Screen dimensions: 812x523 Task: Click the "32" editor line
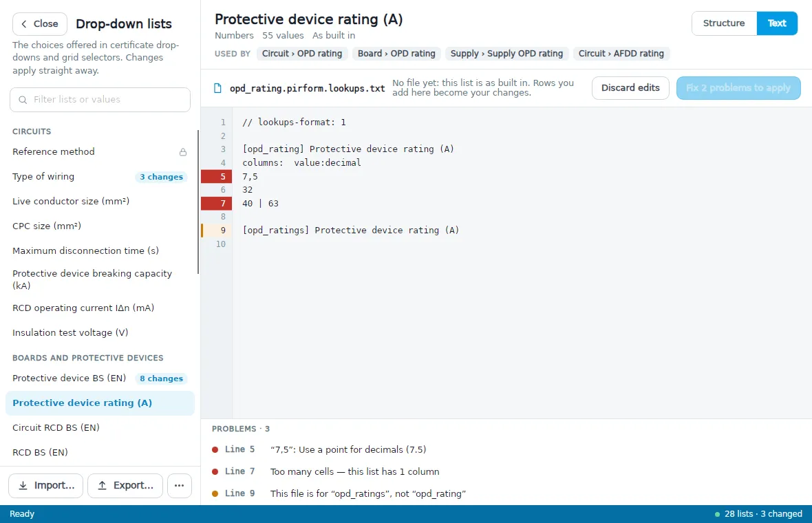click(x=248, y=190)
